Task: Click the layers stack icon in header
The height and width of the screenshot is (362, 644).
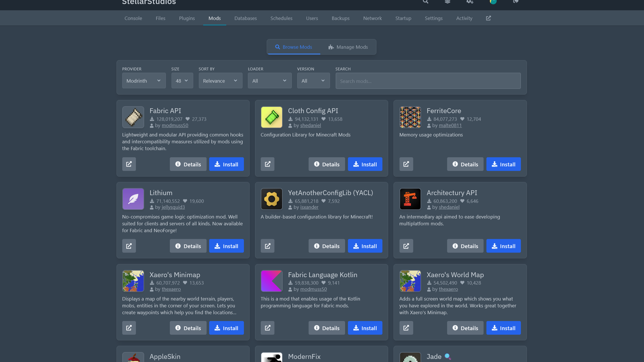Action: [x=447, y=2]
